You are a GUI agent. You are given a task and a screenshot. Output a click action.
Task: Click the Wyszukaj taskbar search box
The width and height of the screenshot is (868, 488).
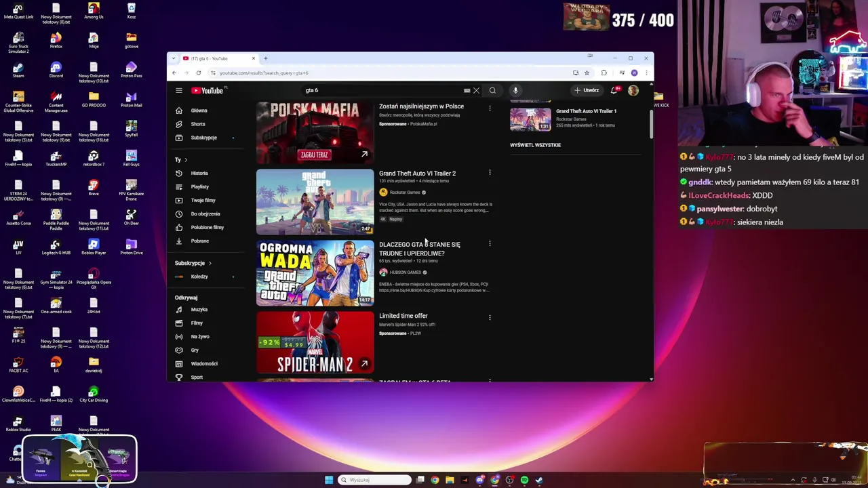click(x=375, y=480)
